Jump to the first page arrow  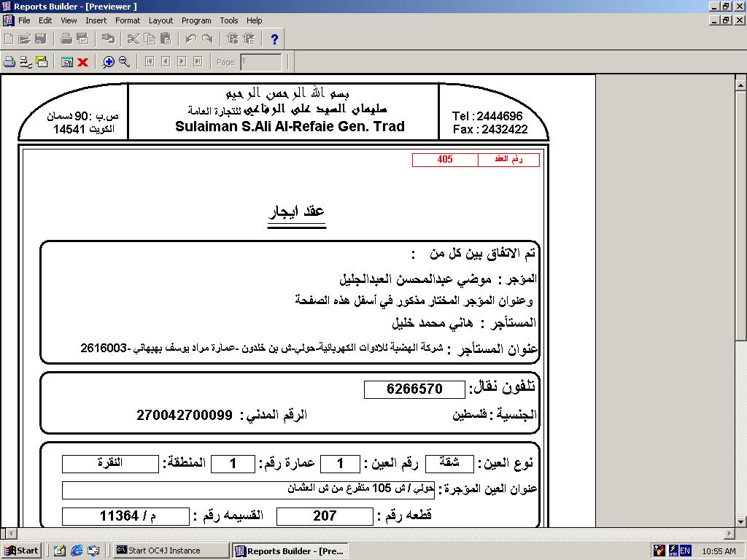click(150, 62)
